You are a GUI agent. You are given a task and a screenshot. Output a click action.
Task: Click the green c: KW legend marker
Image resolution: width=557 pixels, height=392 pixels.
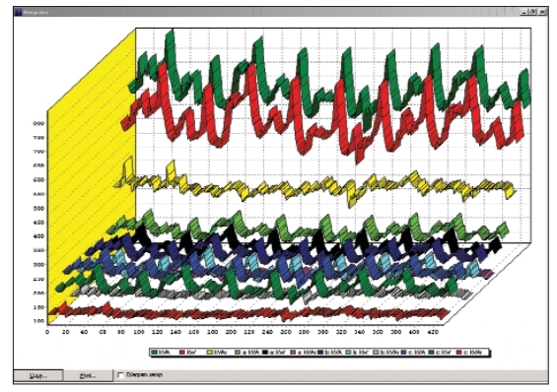coord(431,353)
